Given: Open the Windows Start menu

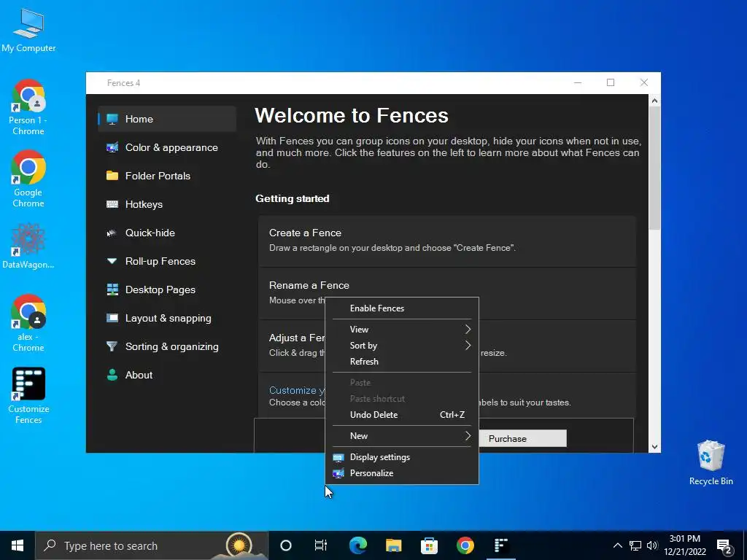Looking at the screenshot, I should pos(18,545).
